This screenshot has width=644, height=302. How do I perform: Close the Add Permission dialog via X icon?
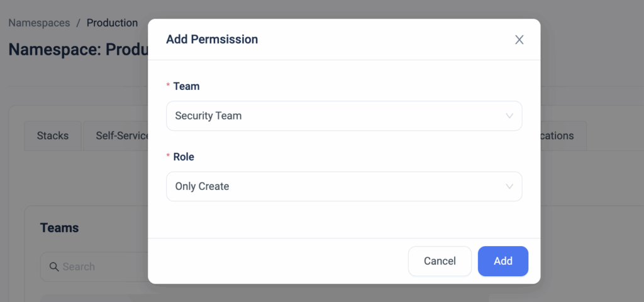point(519,40)
